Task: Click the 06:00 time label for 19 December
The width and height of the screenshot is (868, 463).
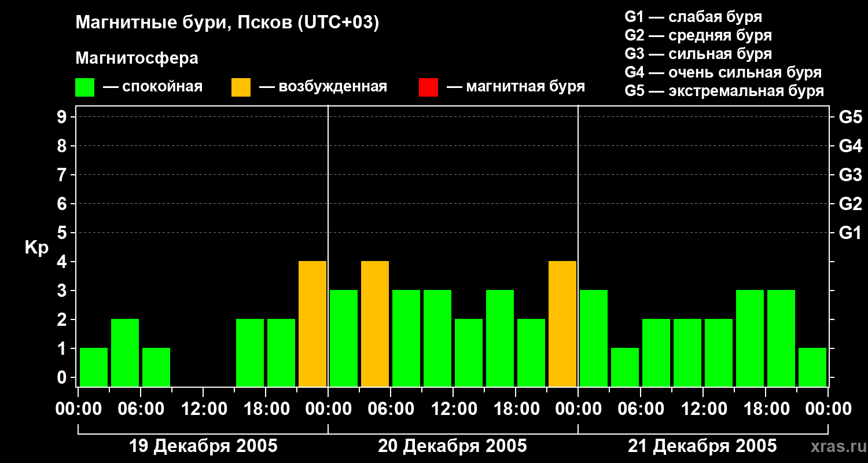Action: [141, 409]
